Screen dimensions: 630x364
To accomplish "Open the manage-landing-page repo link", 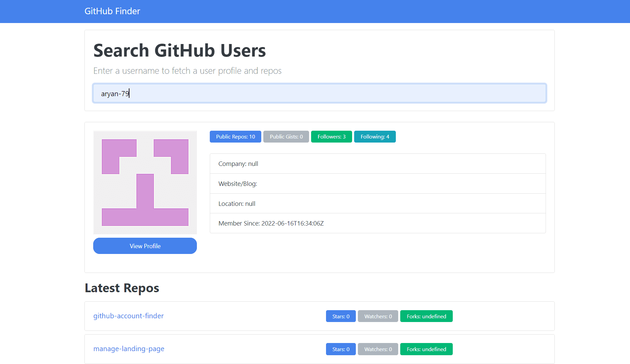I will (129, 349).
